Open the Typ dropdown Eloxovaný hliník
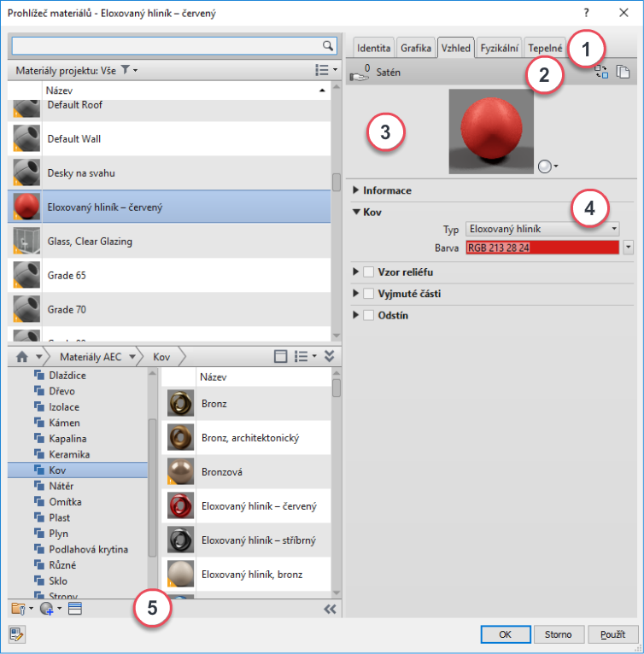Viewport: 644px width, 654px height. click(x=542, y=229)
